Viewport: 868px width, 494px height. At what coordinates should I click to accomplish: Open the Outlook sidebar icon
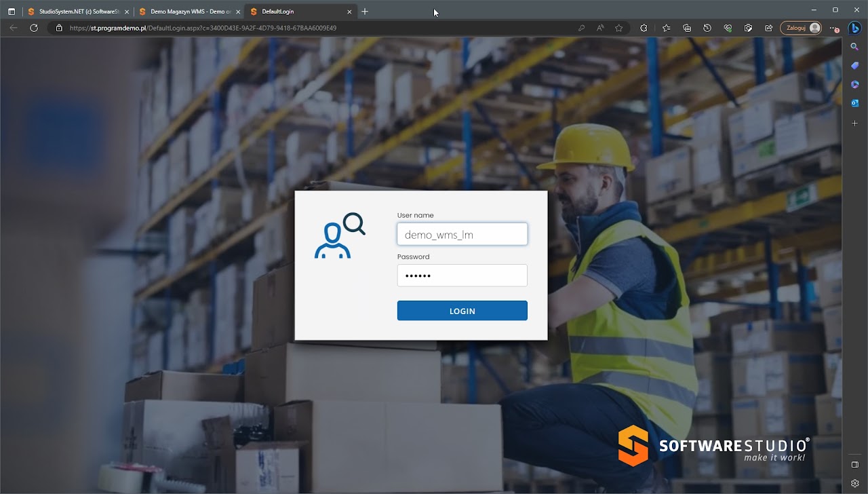pyautogui.click(x=855, y=103)
